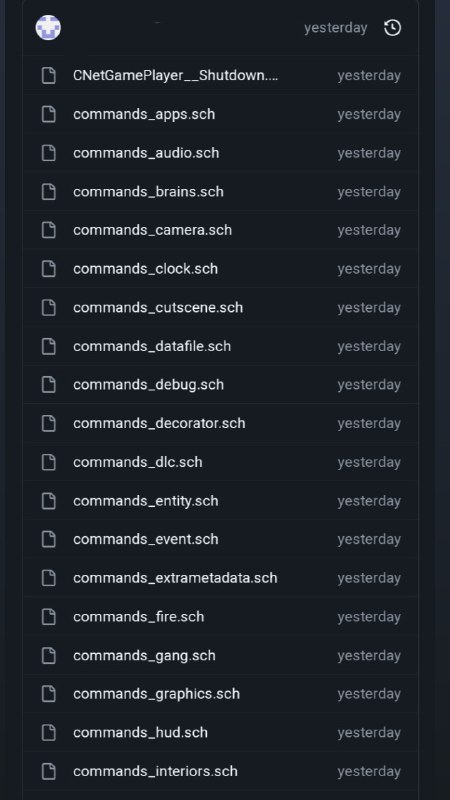Open the commands_interiors.sch file
The image size is (450, 800).
tap(155, 771)
